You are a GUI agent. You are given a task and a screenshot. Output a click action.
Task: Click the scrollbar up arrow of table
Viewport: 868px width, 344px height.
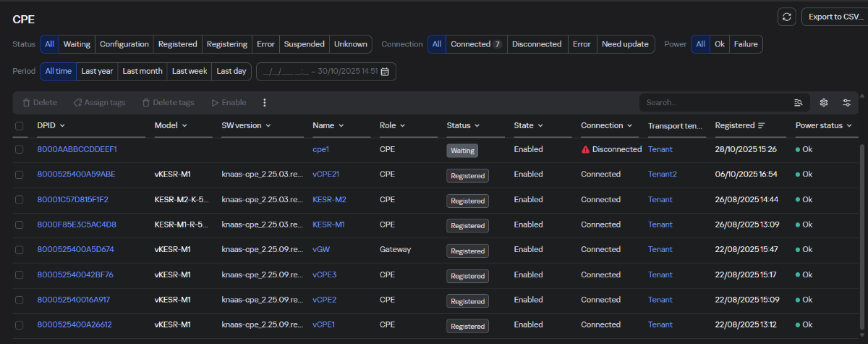(x=861, y=94)
